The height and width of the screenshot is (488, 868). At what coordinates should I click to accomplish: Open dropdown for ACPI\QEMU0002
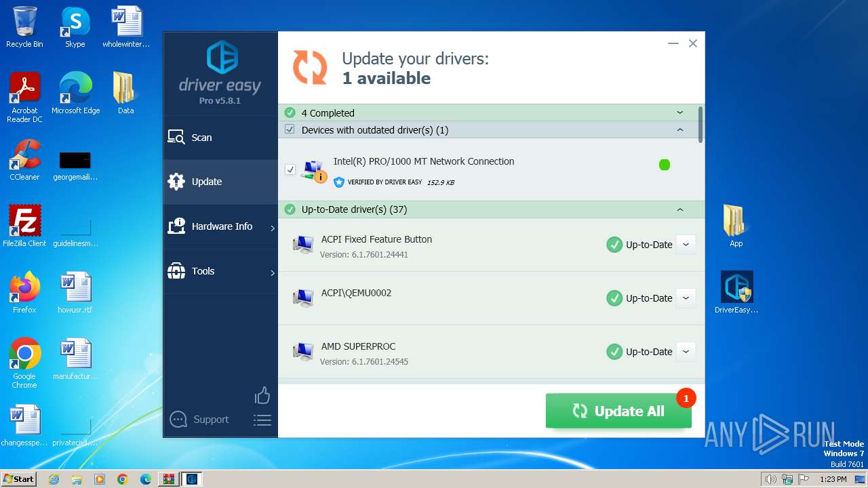[x=686, y=298]
